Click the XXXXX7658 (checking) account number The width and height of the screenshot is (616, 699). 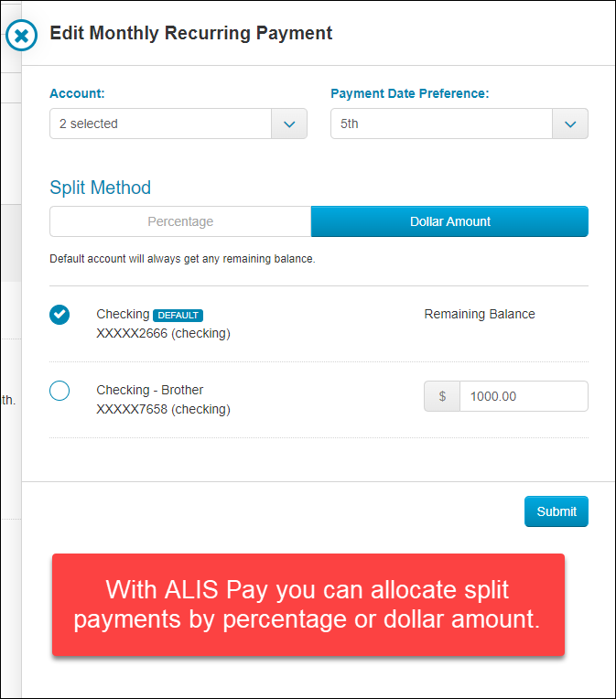(163, 409)
